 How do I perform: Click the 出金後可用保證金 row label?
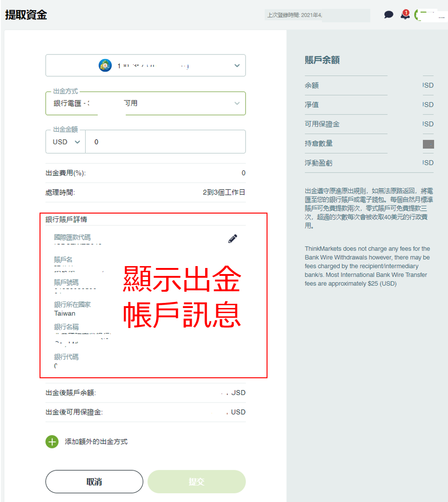(x=74, y=412)
